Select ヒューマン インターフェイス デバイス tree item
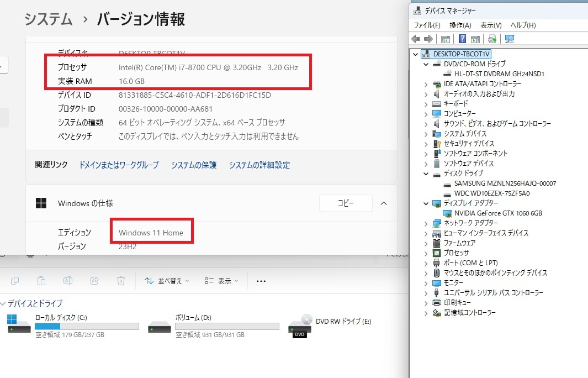Screen dimensions: 588x378 486,233
